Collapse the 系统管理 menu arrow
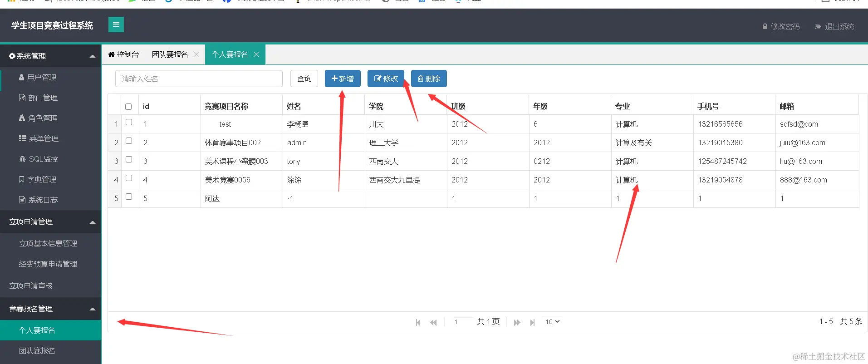This screenshot has height=364, width=868. click(93, 56)
